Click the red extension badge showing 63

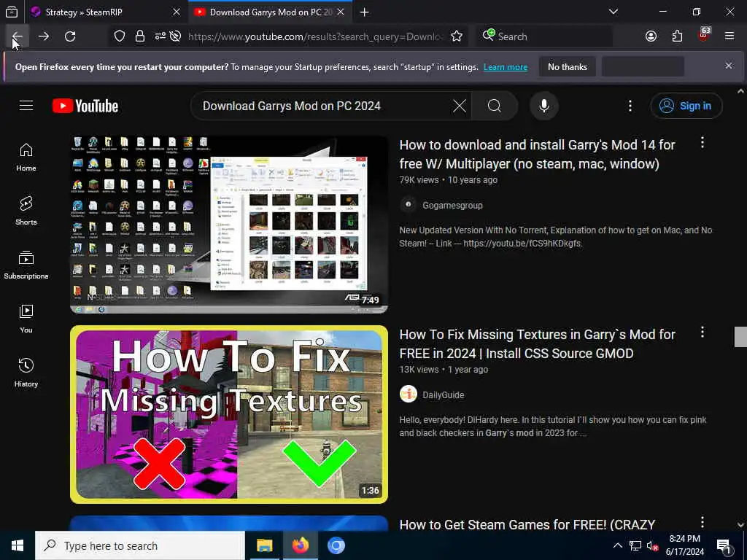pyautogui.click(x=704, y=35)
